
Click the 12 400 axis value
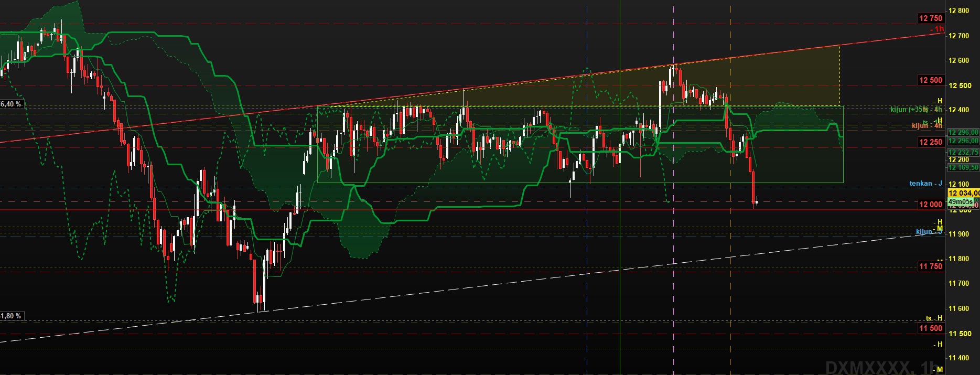(x=959, y=110)
